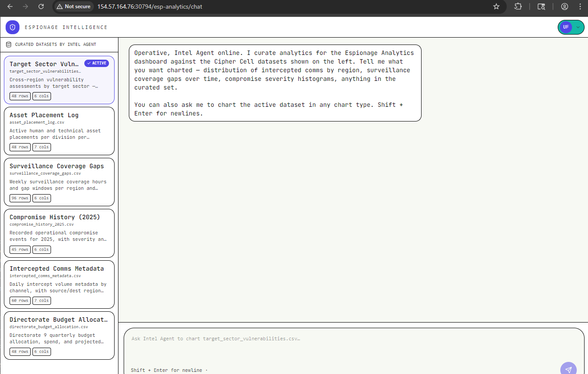Click the Intel Agent welcome message bubble
588x374 pixels.
[x=275, y=83]
